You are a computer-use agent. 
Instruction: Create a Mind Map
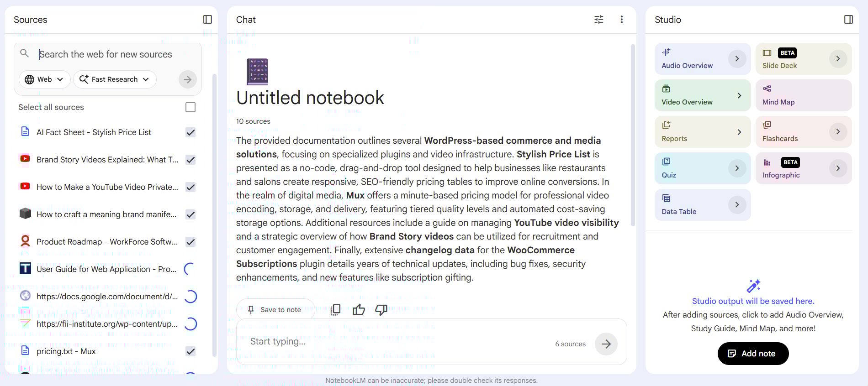(804, 95)
